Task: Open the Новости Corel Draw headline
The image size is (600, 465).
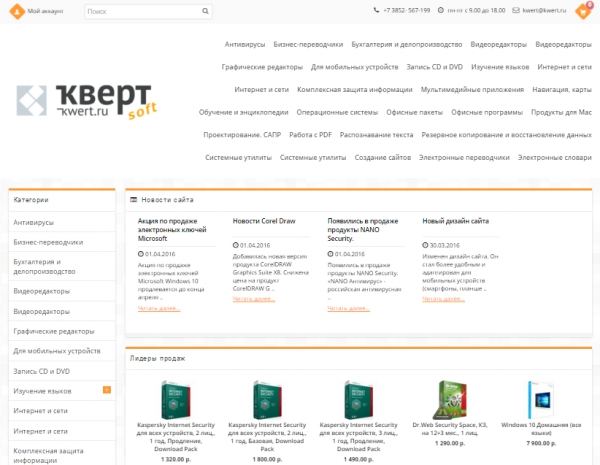Action: [264, 221]
